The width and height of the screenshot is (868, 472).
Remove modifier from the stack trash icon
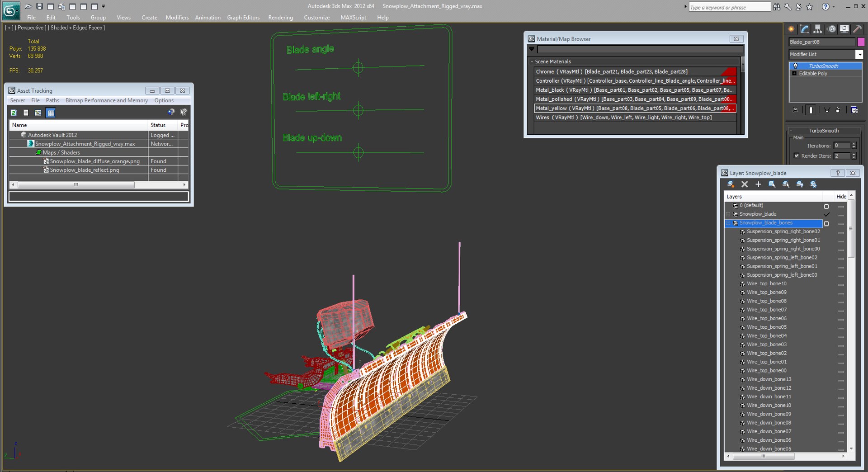pos(838,110)
